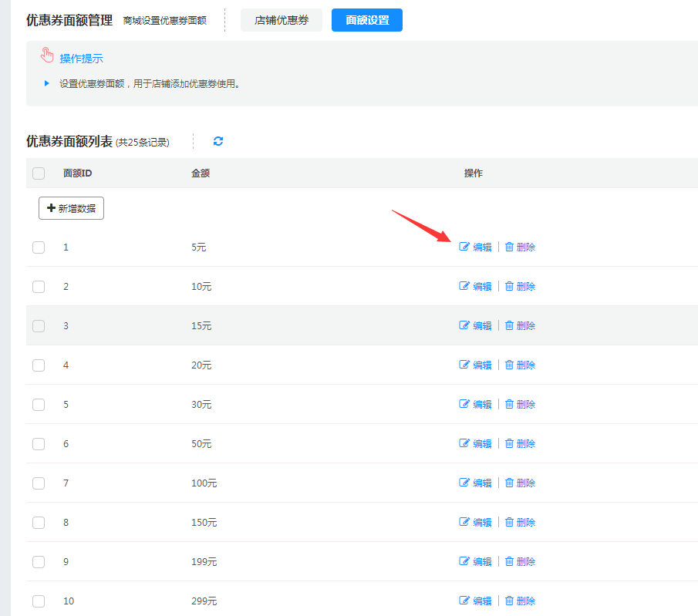Screen dimensions: 698x616
Task: Click the 金额 column header
Action: (201, 173)
